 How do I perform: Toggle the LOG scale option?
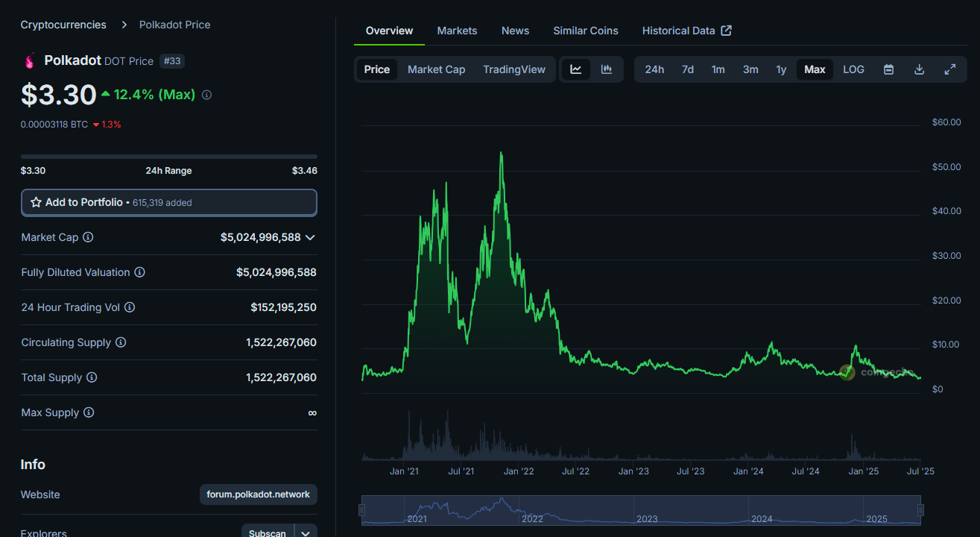(853, 69)
